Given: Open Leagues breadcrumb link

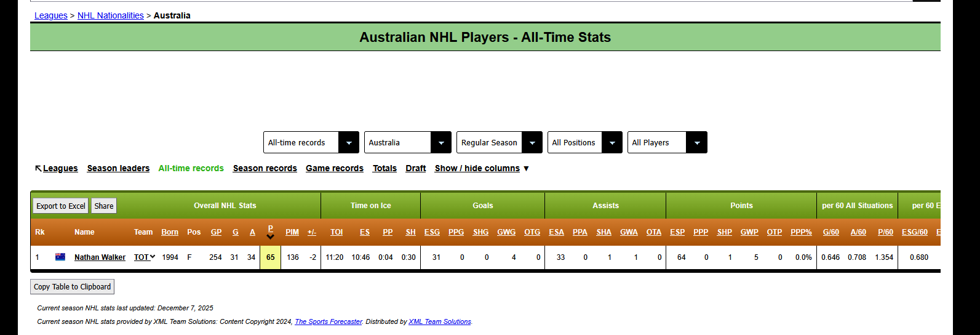Looking at the screenshot, I should pyautogui.click(x=51, y=15).
